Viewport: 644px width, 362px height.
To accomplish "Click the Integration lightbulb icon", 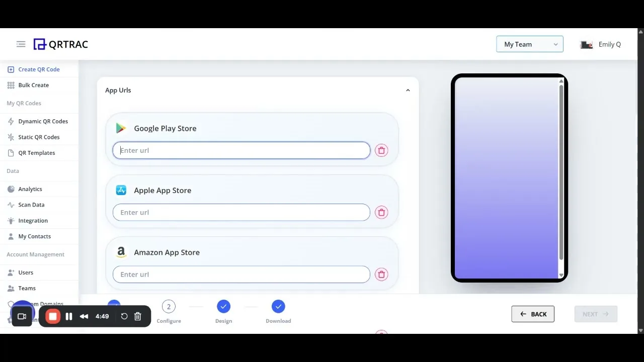I will coord(11,221).
